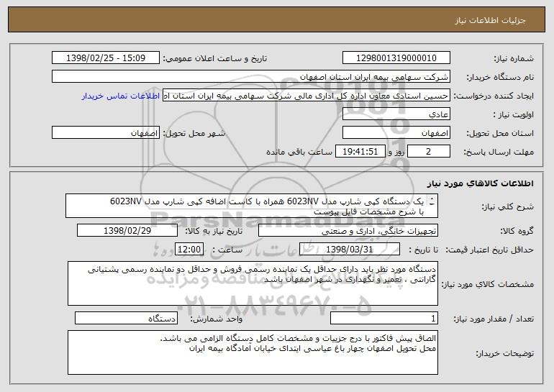Select the remaining days field showing 2
The image size is (554, 392).
tap(429, 152)
